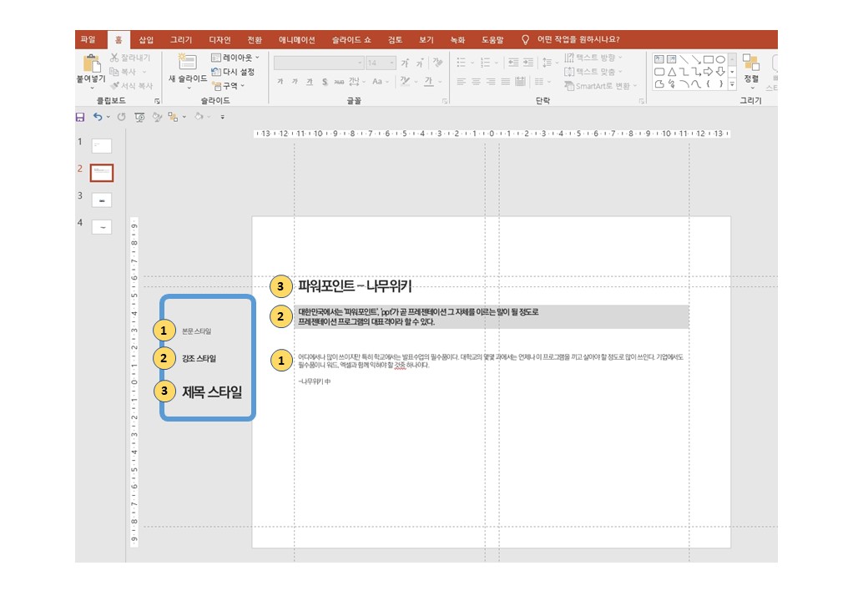Click the Increase Font Size button
The image size is (868, 601).
(x=405, y=63)
